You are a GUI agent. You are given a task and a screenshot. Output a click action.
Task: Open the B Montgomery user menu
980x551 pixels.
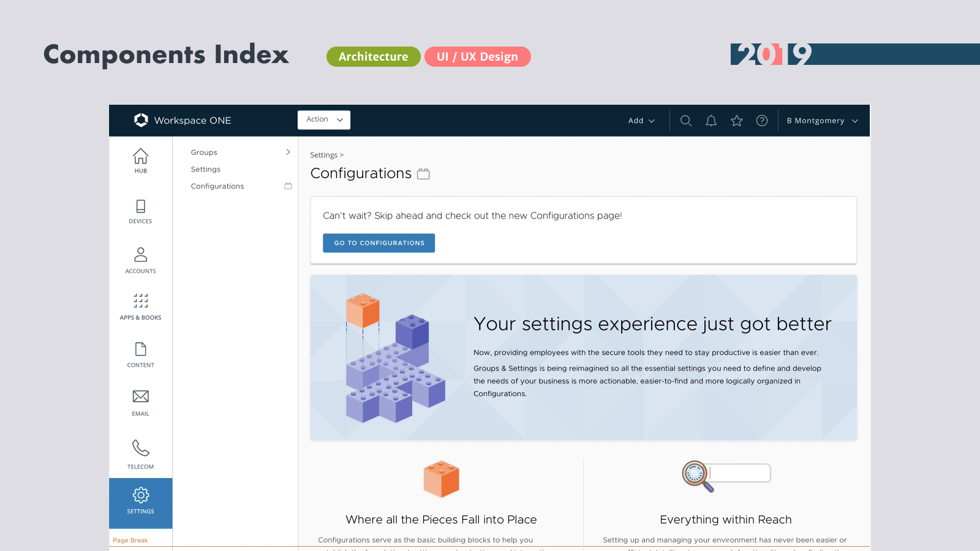822,121
